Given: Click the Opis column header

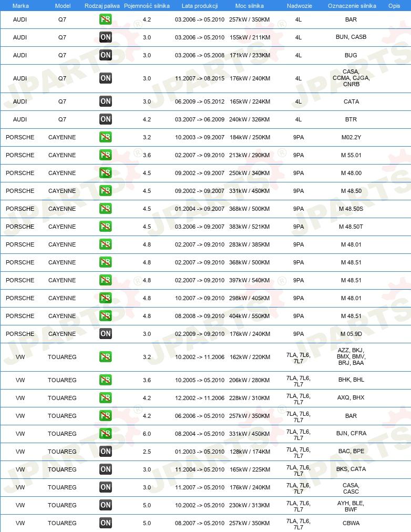Looking at the screenshot, I should pyautogui.click(x=394, y=6).
